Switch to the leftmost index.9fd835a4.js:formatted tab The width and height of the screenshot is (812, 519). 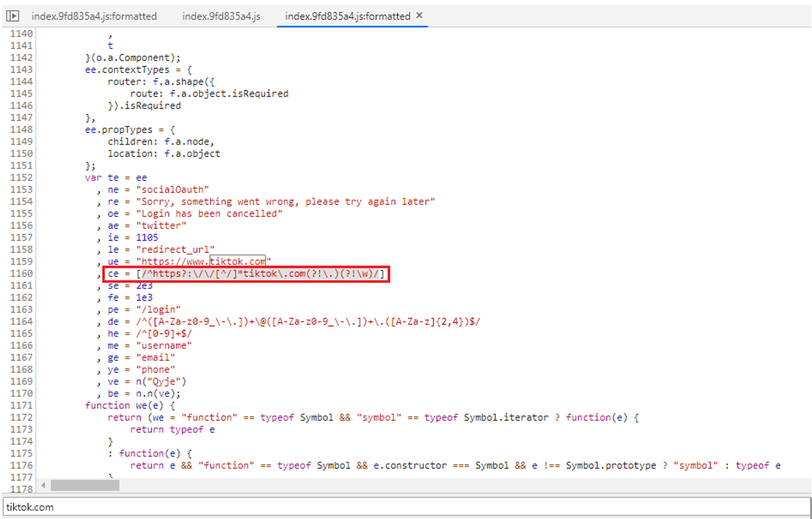tap(94, 16)
